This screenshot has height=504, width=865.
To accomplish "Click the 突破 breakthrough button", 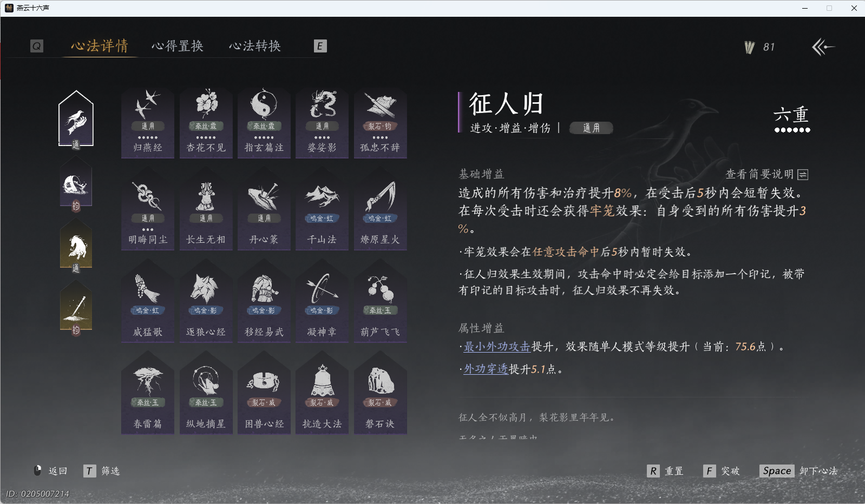I will (x=722, y=471).
